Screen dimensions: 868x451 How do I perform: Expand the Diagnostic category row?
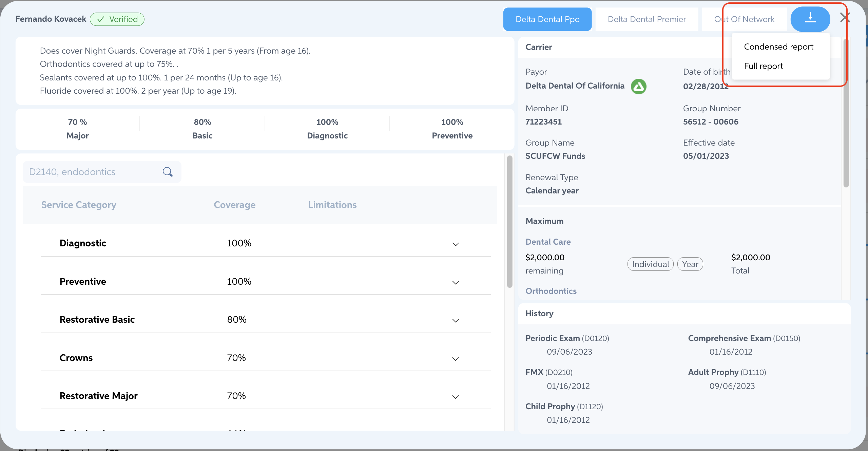[x=456, y=244]
